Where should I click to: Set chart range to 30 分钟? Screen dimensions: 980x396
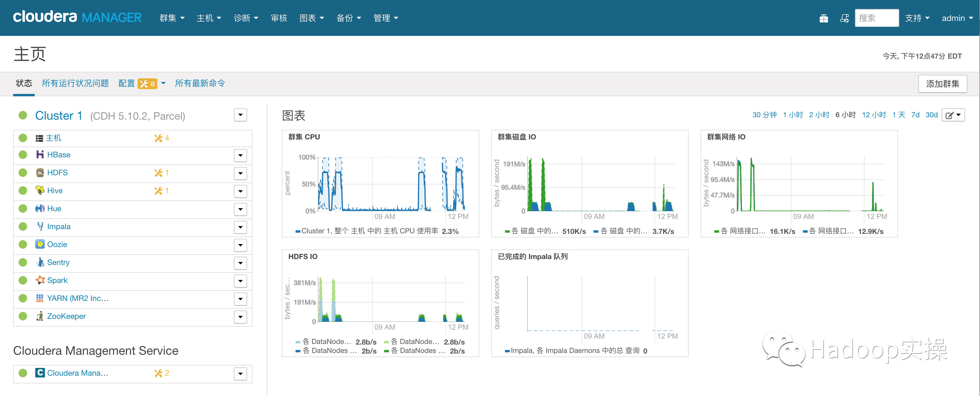click(x=764, y=115)
